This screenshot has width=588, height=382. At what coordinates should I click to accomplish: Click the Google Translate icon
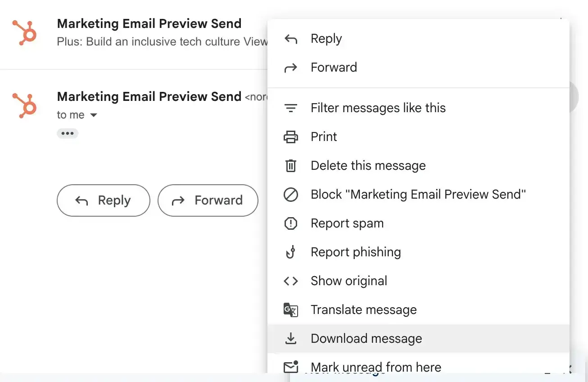(x=291, y=309)
